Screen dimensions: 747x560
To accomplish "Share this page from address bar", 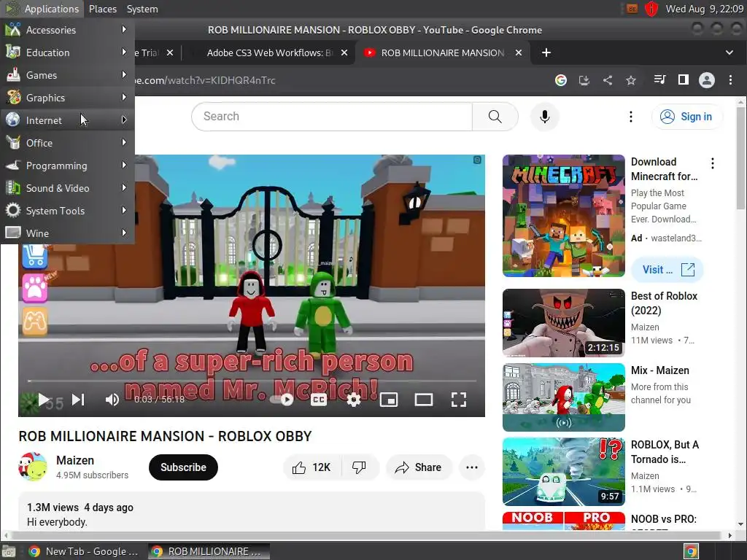I will [x=608, y=80].
